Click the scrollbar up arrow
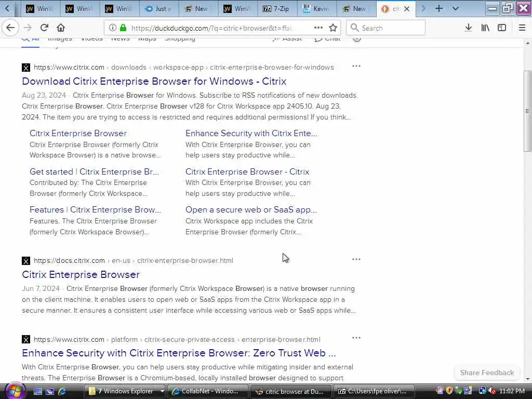Screen dimensions: 532x399 (x=527, y=43)
